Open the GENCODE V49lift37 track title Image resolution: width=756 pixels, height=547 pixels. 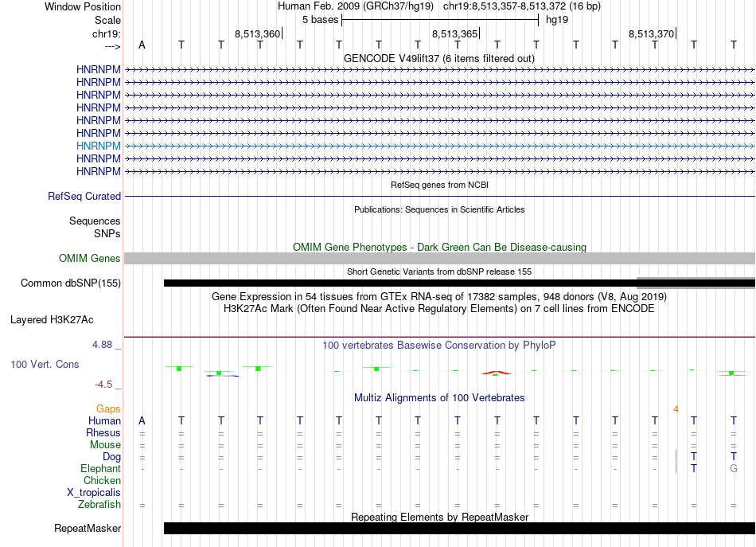click(x=438, y=58)
